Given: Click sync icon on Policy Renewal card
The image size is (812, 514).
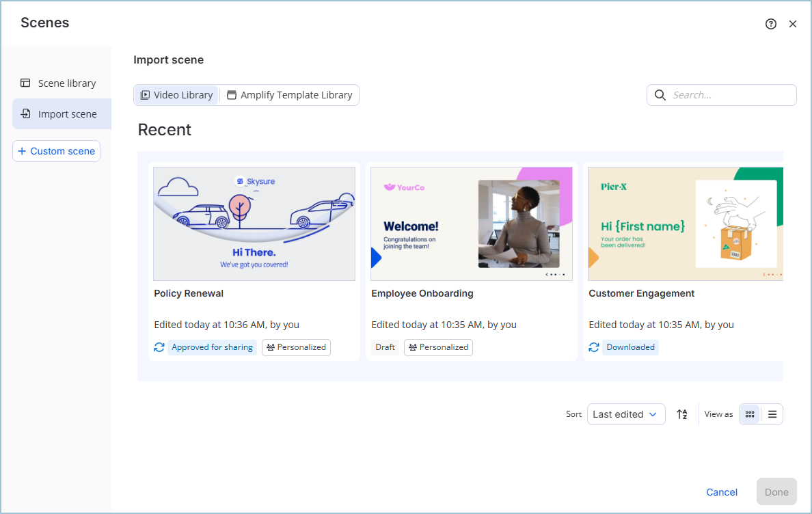Looking at the screenshot, I should 159,347.
